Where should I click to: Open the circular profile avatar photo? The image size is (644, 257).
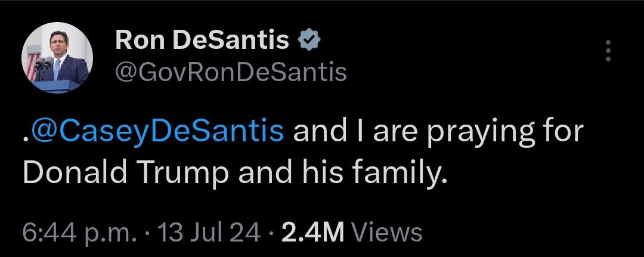(57, 58)
